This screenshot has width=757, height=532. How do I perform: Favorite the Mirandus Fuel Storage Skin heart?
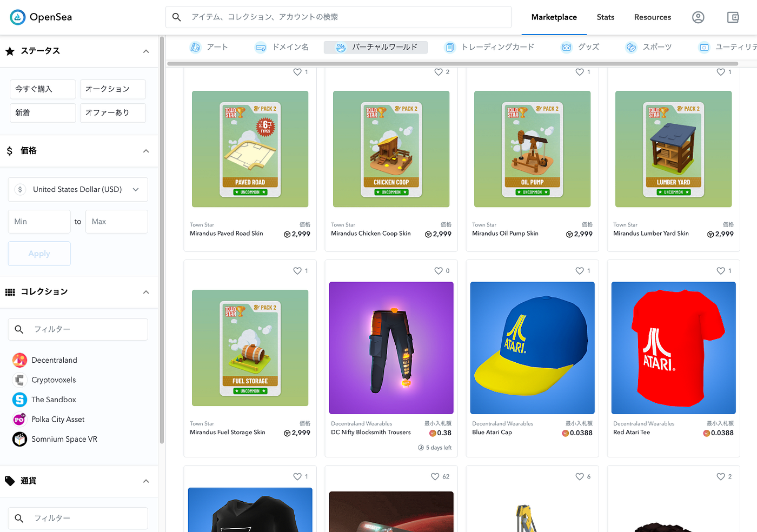tap(297, 271)
